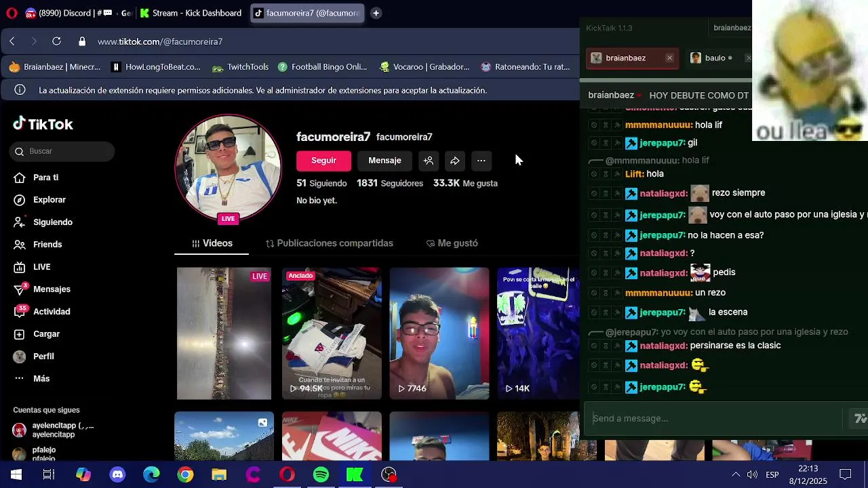Open the video with 7746 views
This screenshot has height=488, width=868.
(439, 333)
